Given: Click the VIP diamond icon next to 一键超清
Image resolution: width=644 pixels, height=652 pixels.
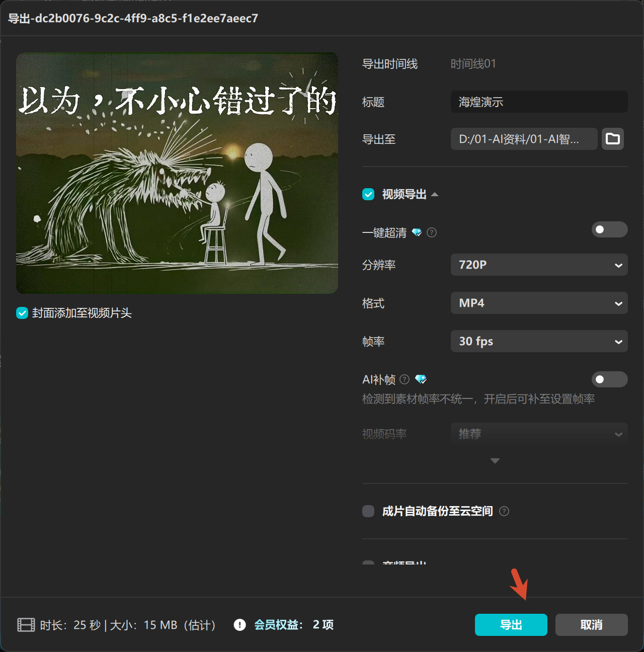Looking at the screenshot, I should tap(417, 232).
